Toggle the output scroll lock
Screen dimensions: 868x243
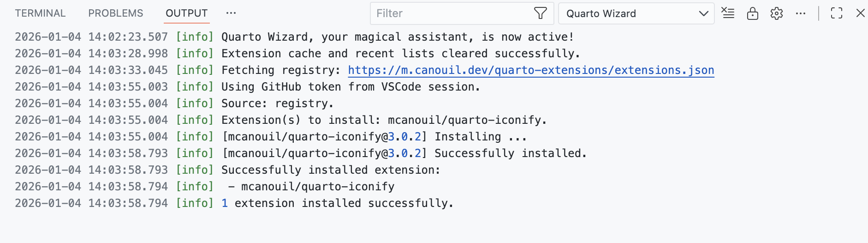click(x=752, y=13)
